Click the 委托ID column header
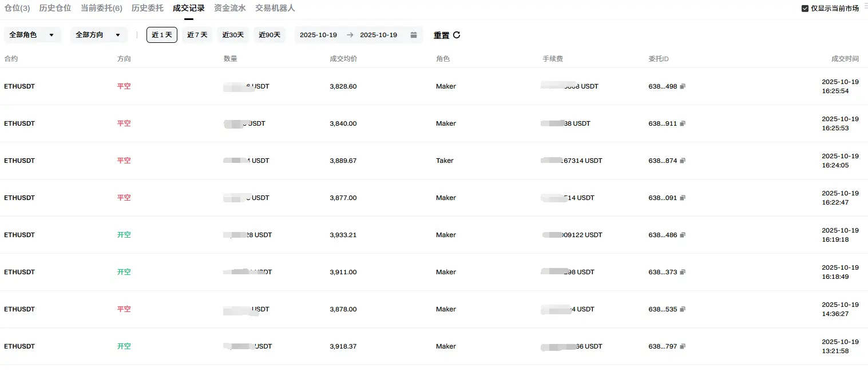The image size is (868, 372). coord(659,59)
